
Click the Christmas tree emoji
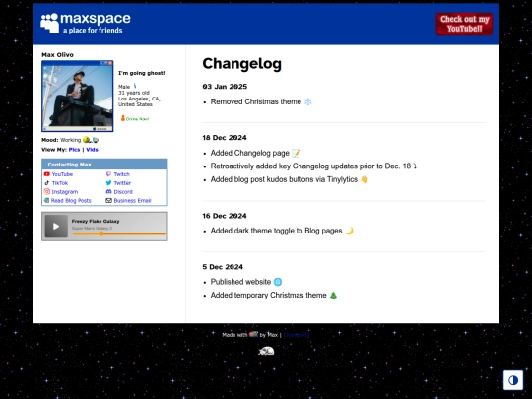coord(334,296)
